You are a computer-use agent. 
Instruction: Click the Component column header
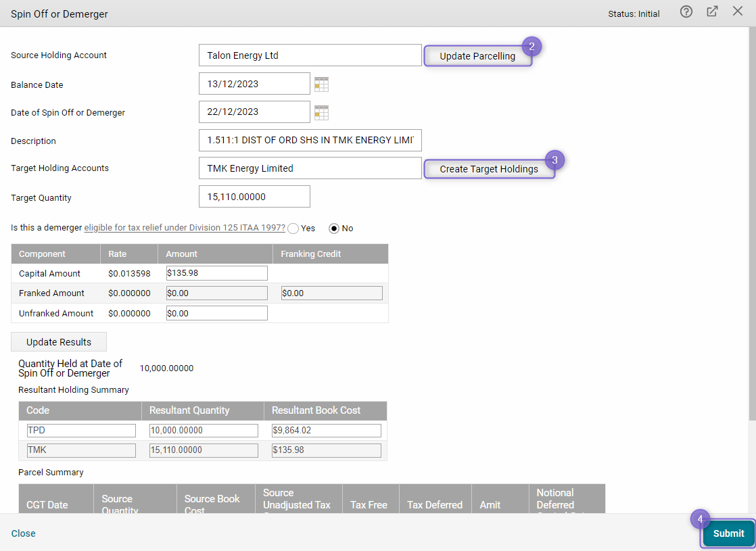tap(55, 254)
